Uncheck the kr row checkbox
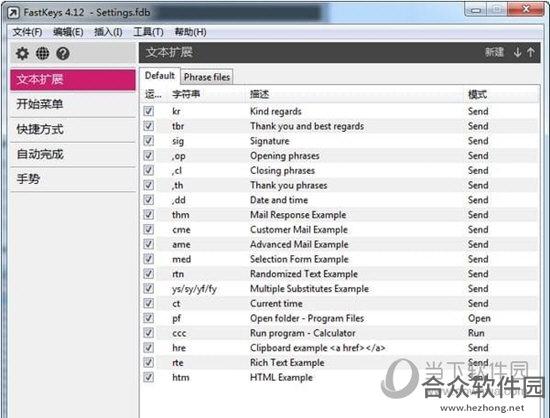 [149, 111]
